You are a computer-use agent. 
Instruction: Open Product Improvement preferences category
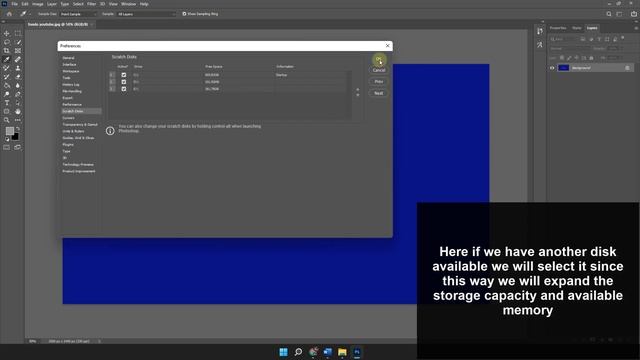[79, 171]
